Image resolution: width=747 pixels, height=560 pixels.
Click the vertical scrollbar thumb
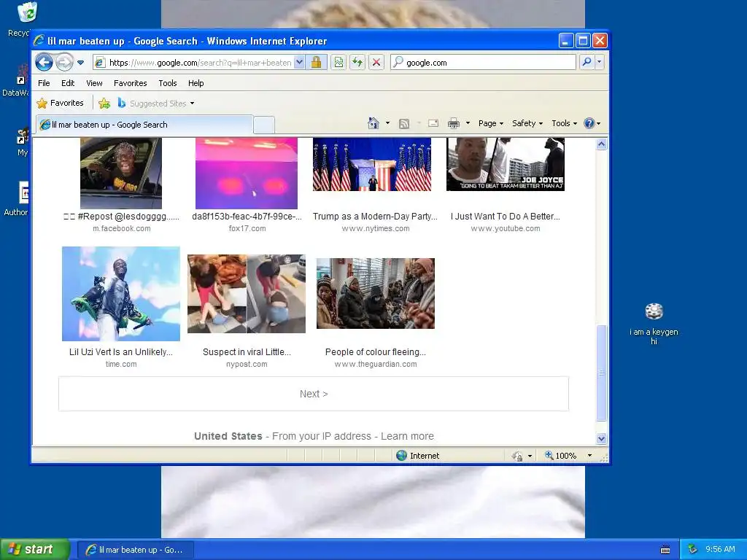pyautogui.click(x=601, y=373)
